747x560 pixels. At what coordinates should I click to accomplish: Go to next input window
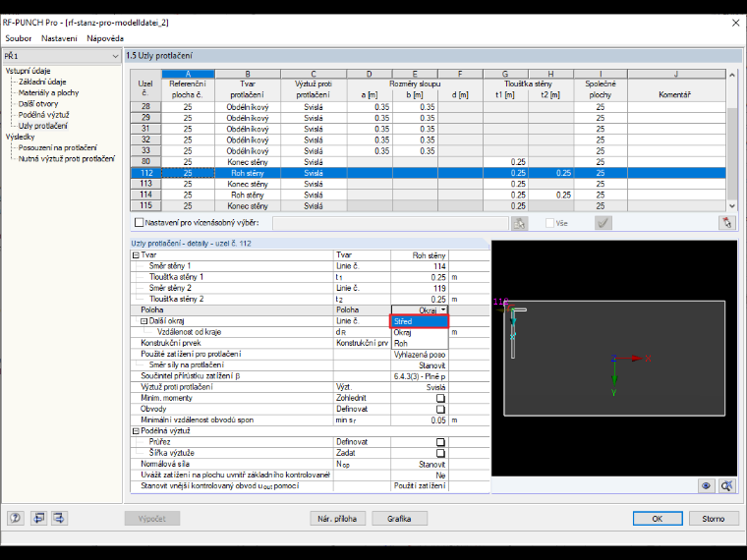coord(60,518)
